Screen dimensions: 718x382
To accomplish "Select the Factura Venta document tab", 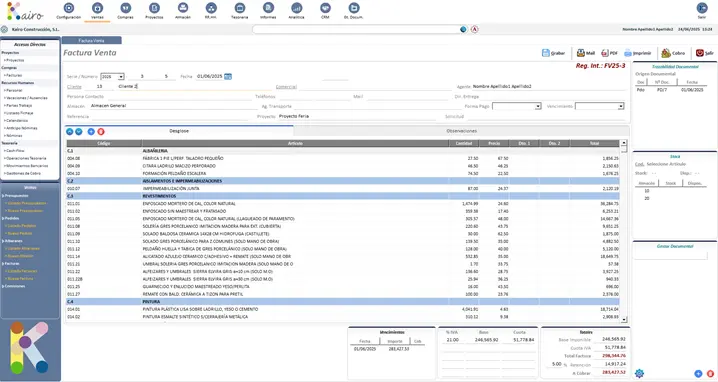I will [x=92, y=41].
